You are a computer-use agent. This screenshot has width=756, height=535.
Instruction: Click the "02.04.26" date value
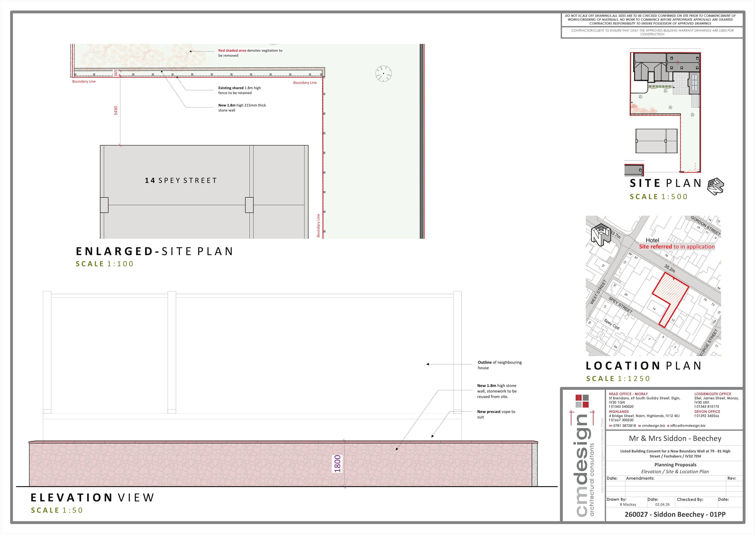(662, 505)
